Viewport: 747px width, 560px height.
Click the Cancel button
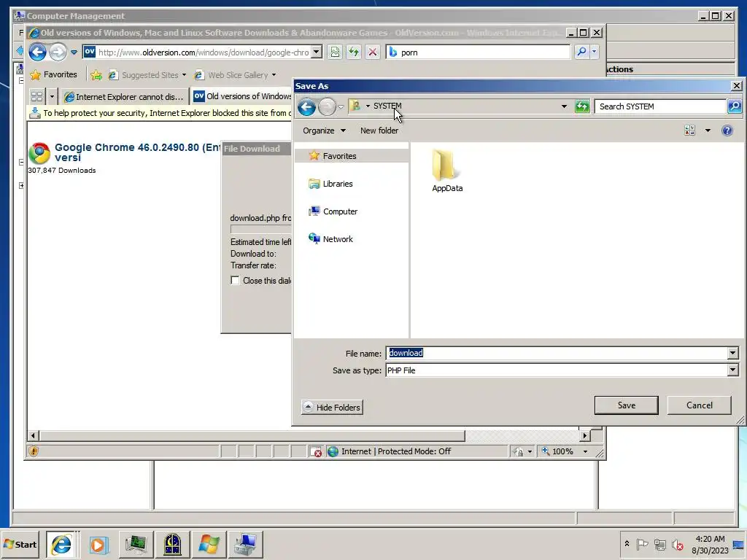700,405
